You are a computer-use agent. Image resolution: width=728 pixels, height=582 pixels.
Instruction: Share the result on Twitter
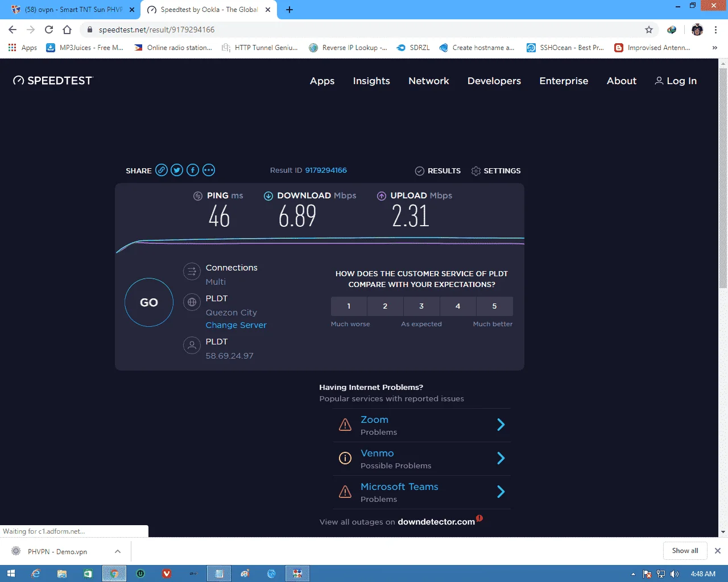(x=177, y=170)
